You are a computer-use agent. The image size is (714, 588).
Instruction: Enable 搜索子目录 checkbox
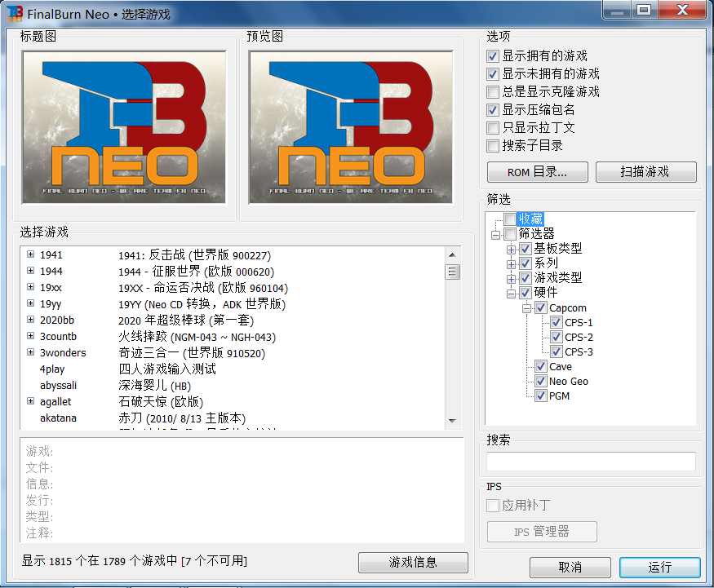coord(492,146)
